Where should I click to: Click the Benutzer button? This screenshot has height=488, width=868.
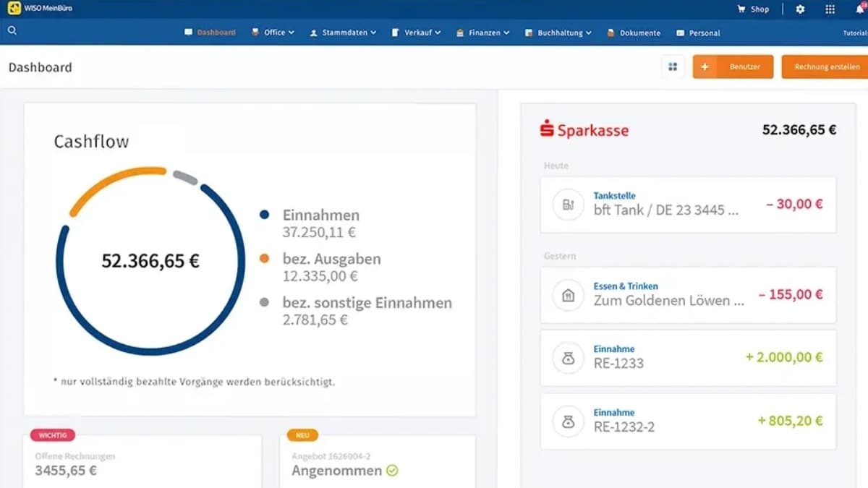[x=733, y=67]
